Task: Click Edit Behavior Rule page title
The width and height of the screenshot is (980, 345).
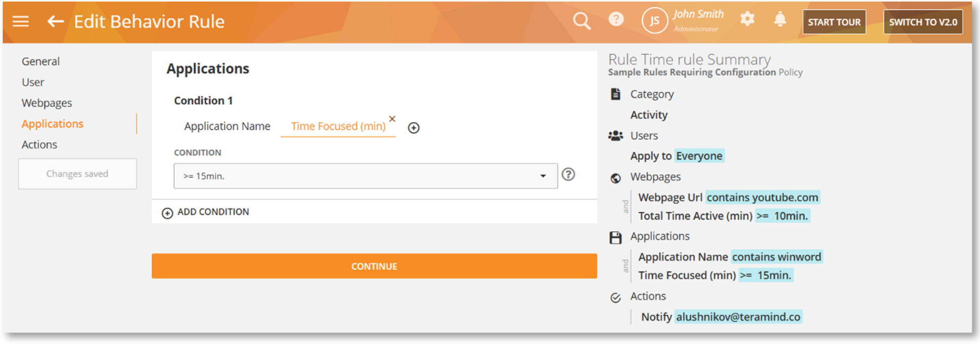Action: (149, 21)
